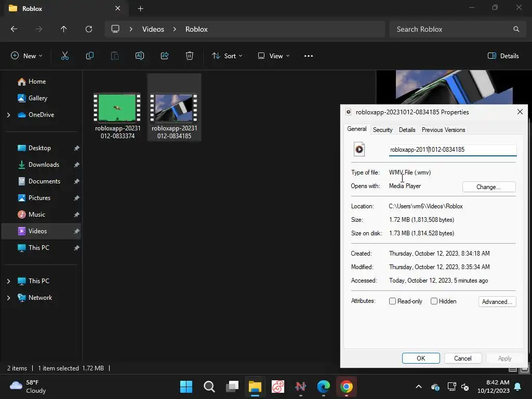Click the search magnifier in Search Roblox box
Viewport: 532px width, 399px height.
(x=516, y=29)
